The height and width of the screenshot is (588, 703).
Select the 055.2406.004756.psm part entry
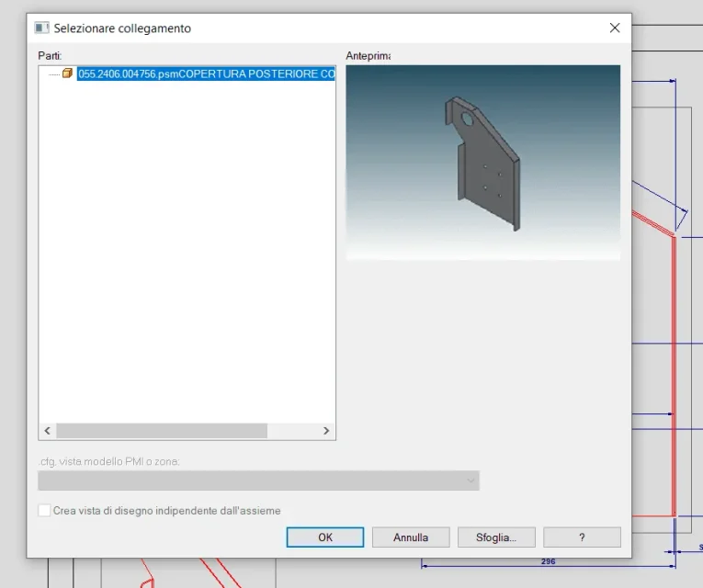click(x=206, y=73)
